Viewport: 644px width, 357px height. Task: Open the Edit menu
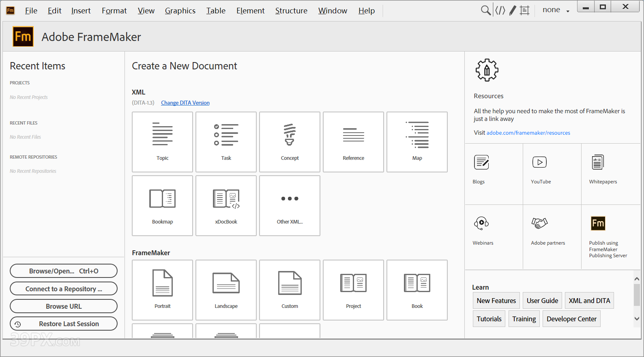(54, 11)
